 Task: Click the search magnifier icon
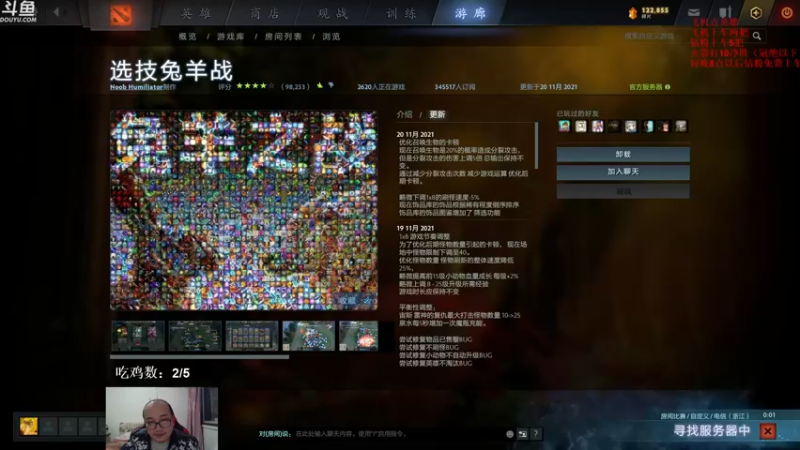click(x=757, y=36)
